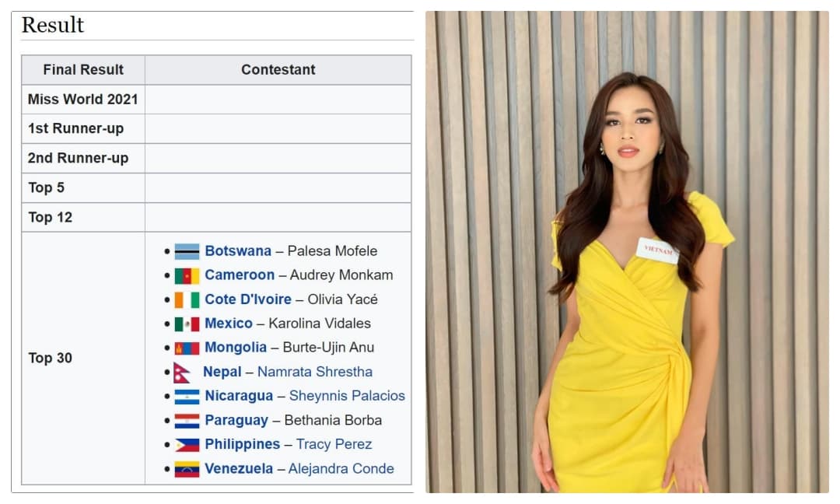Go to the Mexico country link
Image resolution: width=840 pixels, height=504 pixels.
click(x=229, y=324)
